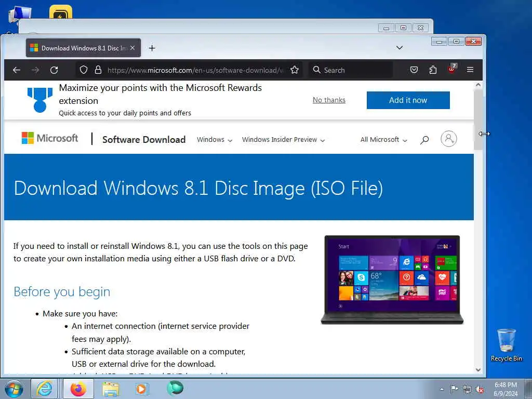Expand Windows Insider Preview menu

click(x=283, y=140)
